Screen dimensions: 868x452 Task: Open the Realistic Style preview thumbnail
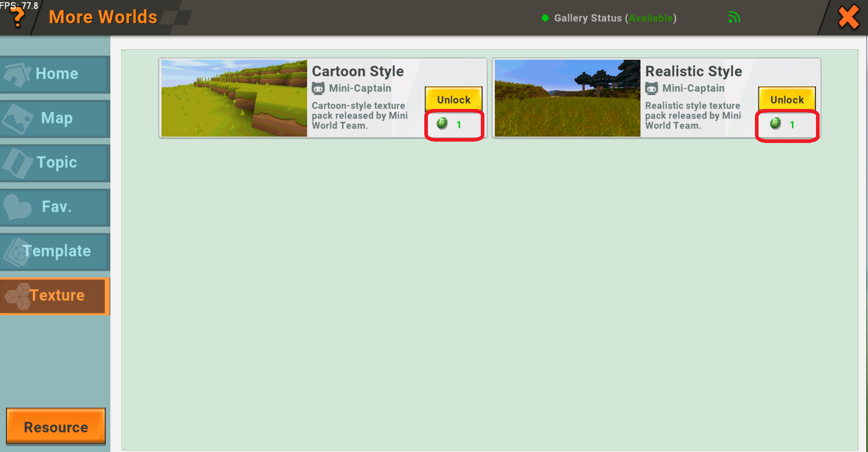pyautogui.click(x=568, y=98)
